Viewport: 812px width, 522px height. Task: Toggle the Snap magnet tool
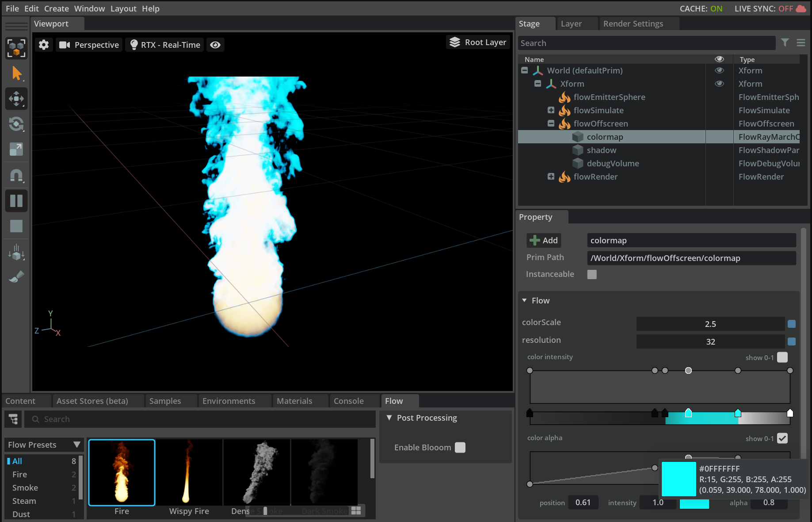click(x=16, y=176)
